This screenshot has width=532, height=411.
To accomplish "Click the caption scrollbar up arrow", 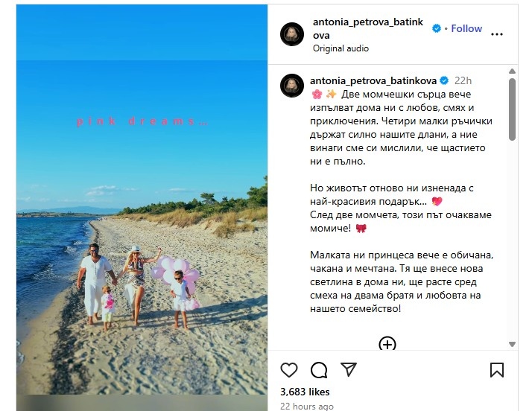I will [x=513, y=71].
